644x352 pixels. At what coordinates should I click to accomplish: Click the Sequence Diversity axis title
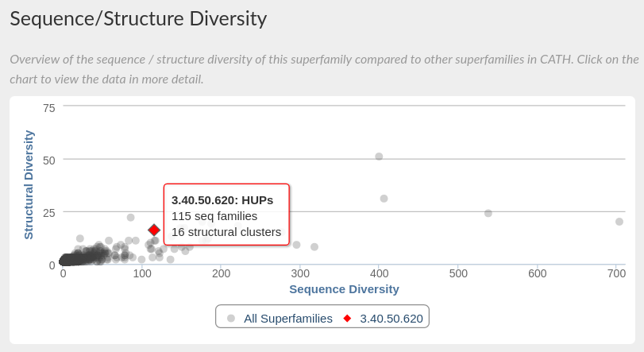click(x=344, y=289)
